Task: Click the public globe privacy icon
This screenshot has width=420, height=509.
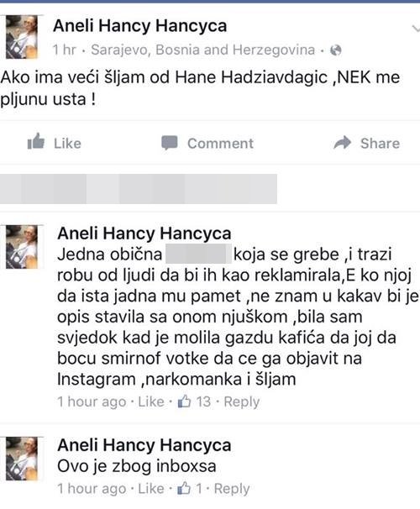Action: [x=336, y=50]
